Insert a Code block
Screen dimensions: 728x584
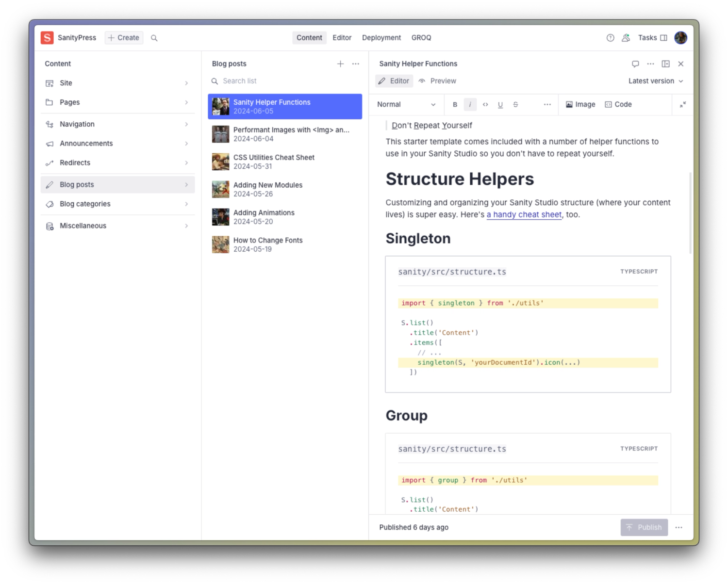click(x=618, y=104)
